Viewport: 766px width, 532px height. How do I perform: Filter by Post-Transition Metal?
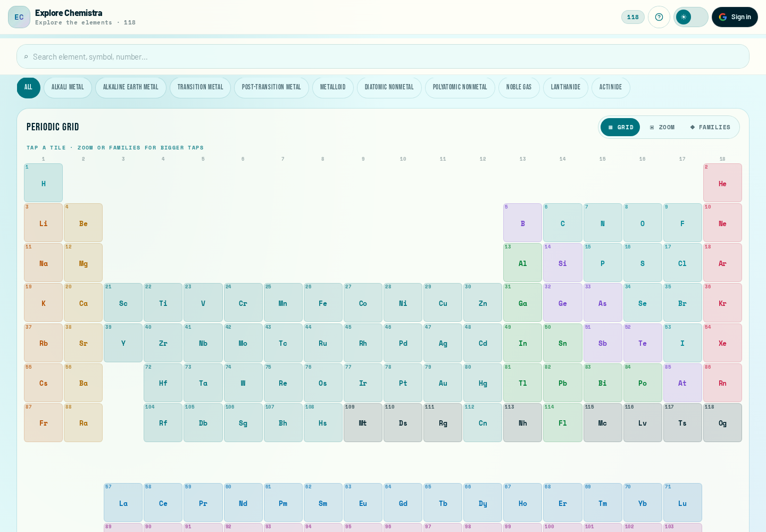coord(271,88)
